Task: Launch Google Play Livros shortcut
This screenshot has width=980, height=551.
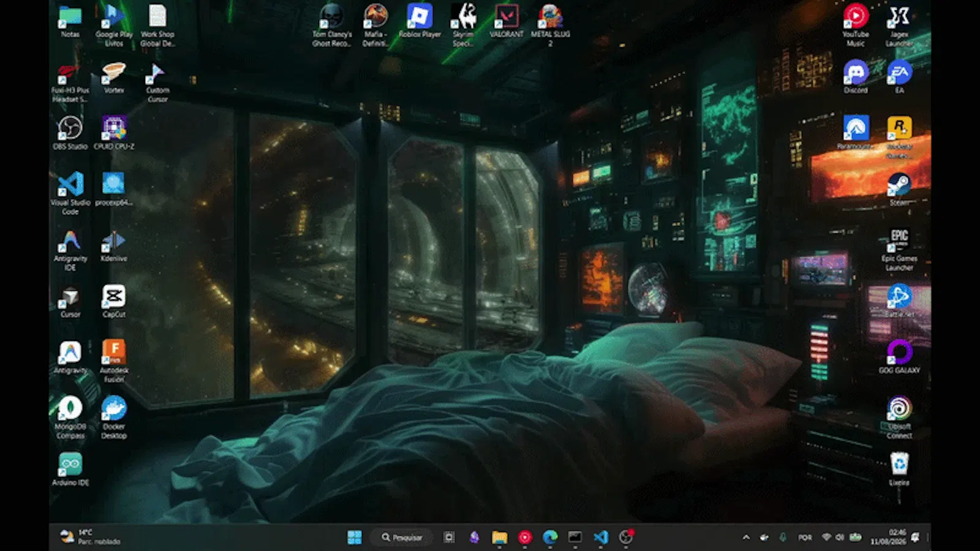Action: pyautogui.click(x=114, y=26)
